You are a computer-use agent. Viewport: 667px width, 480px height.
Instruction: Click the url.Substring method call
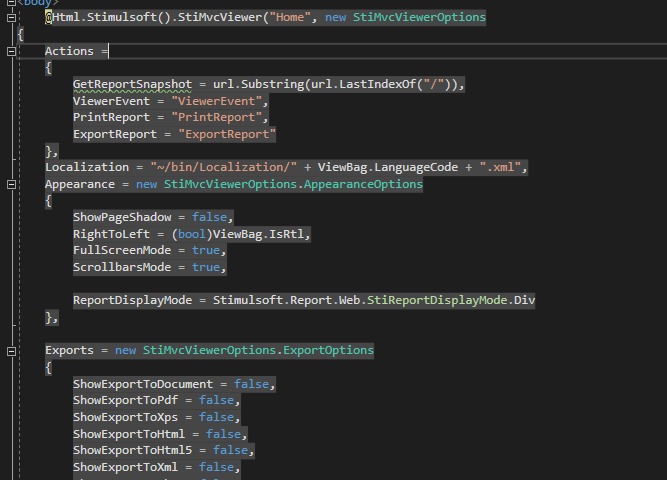(x=258, y=84)
